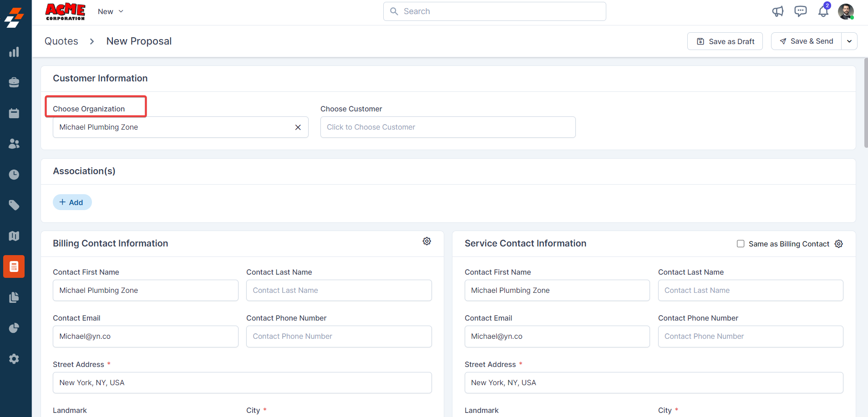Viewport: 868px width, 417px height.
Task: Expand the New dropdown menu
Action: (111, 11)
